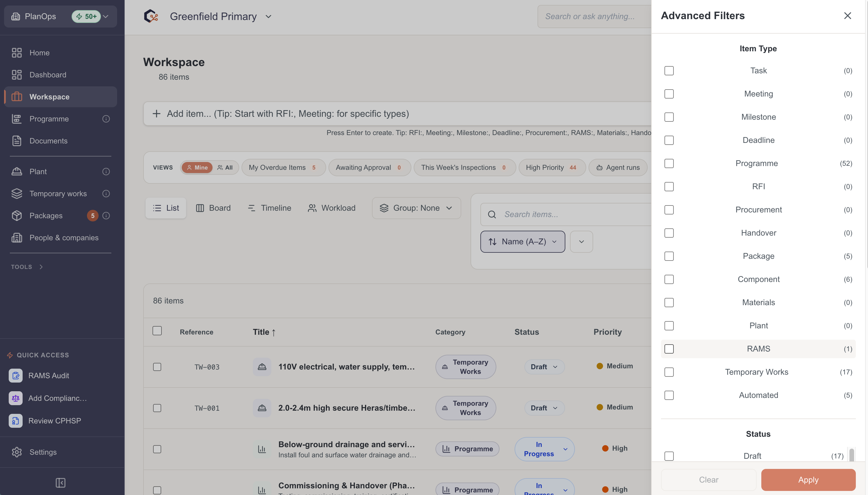Check the Component filter checkbox
The width and height of the screenshot is (868, 495).
pyautogui.click(x=669, y=279)
